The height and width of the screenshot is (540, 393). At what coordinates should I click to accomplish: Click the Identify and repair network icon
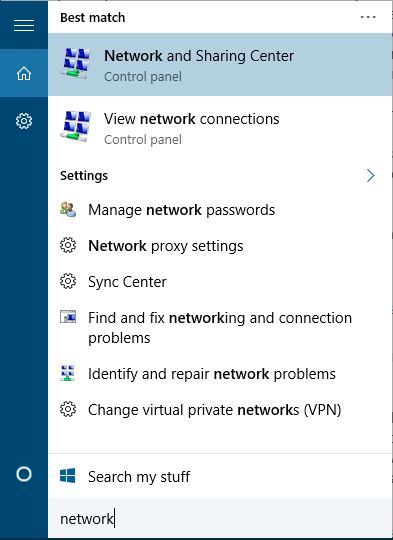pyautogui.click(x=68, y=373)
